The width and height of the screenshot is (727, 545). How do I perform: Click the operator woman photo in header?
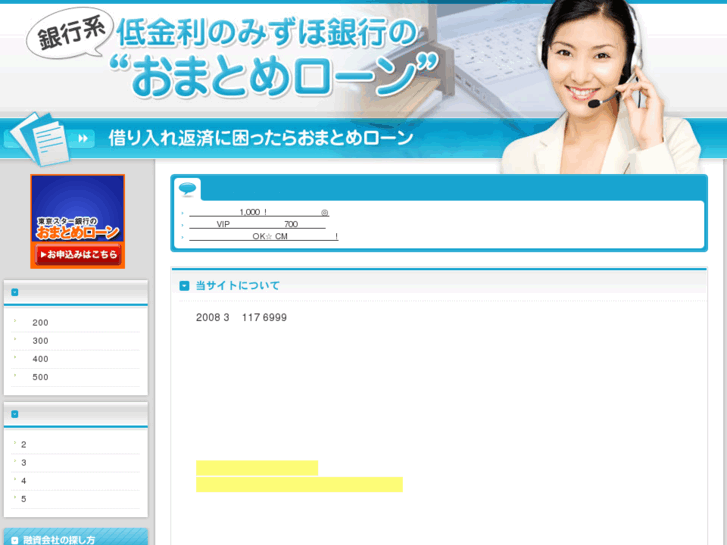[x=603, y=87]
